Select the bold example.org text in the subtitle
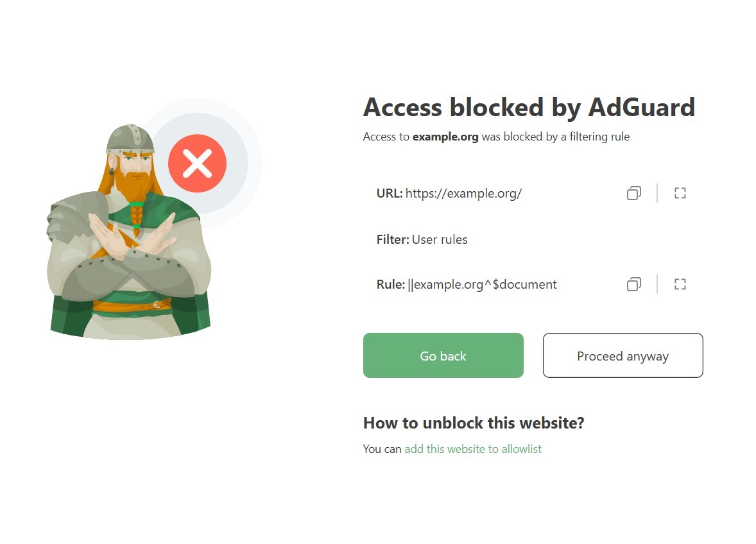The height and width of the screenshot is (544, 756). pos(445,137)
